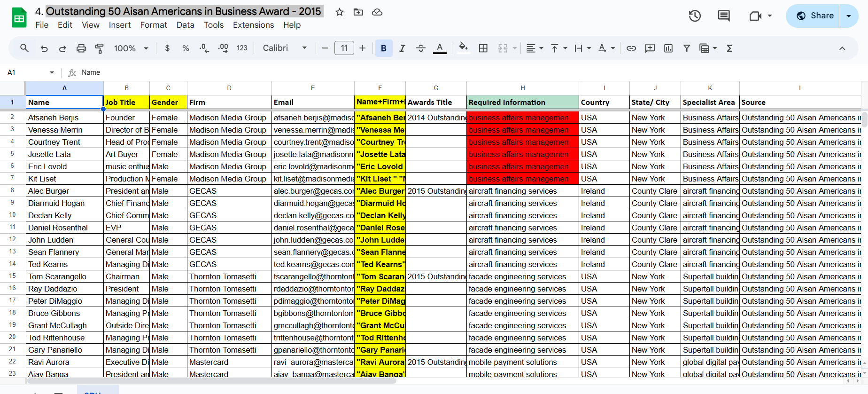Toggle bold formatting
868x394 pixels.
[384, 48]
